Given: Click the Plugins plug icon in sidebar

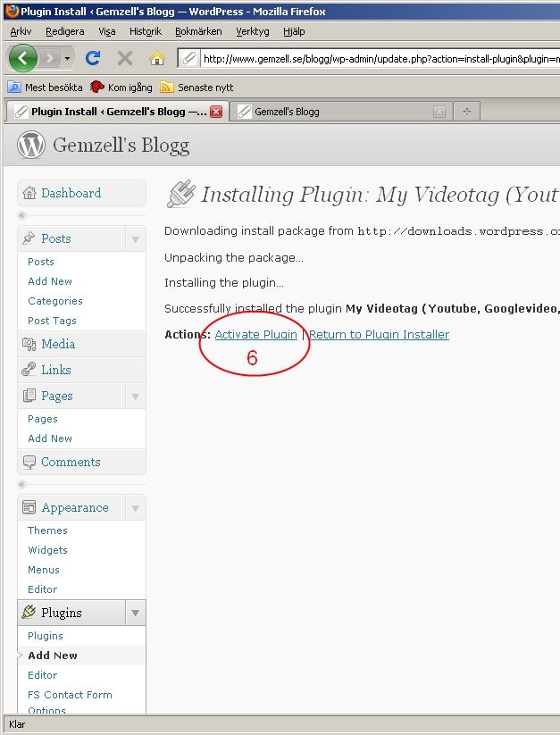Looking at the screenshot, I should [x=29, y=612].
